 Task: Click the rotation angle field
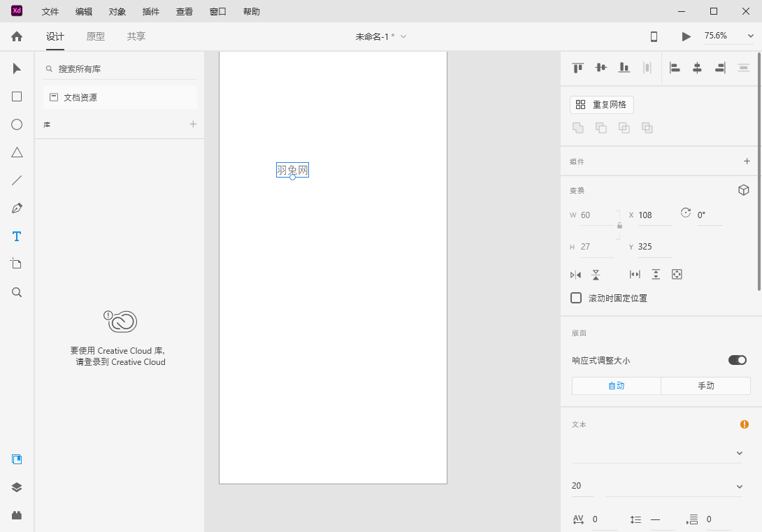[x=710, y=215]
